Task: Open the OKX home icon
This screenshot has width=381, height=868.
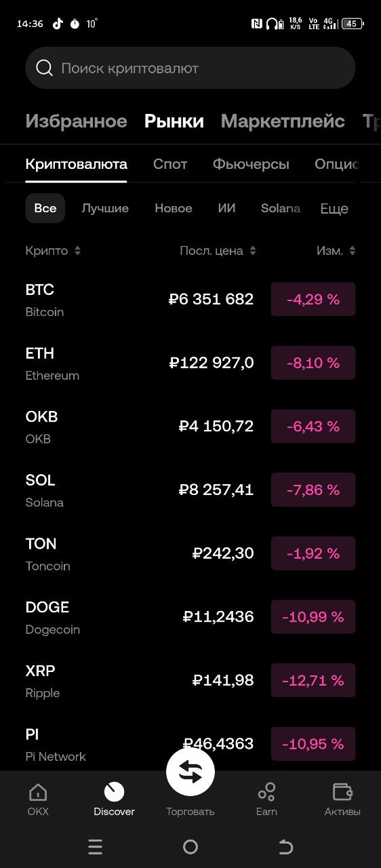Action: (38, 791)
